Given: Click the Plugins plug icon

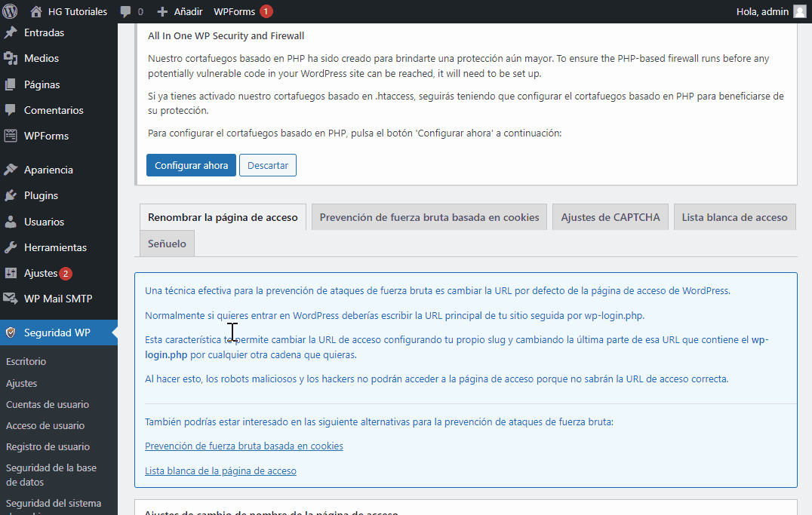Looking at the screenshot, I should (x=11, y=195).
